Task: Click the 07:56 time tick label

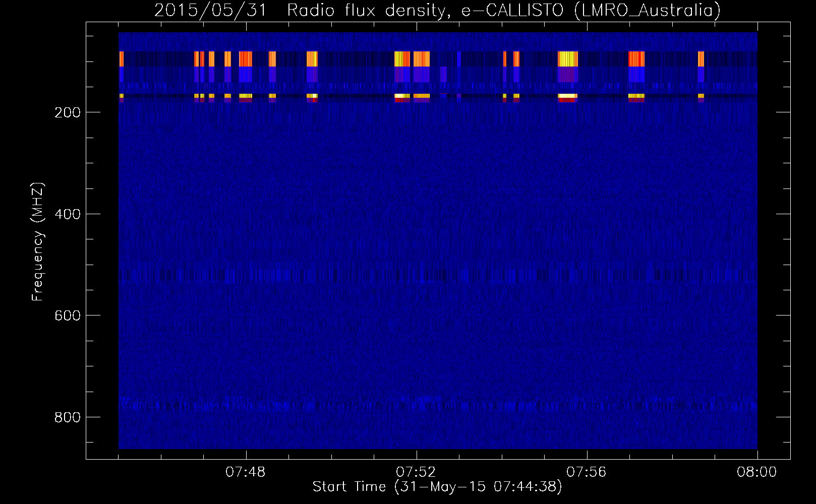Action: tap(587, 472)
